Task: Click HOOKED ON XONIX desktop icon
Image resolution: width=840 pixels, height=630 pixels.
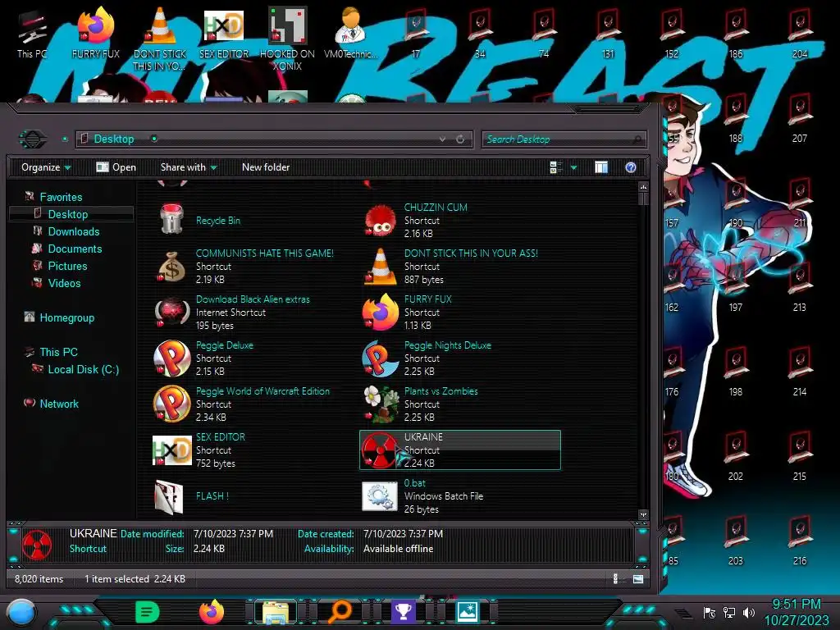Action: click(288, 39)
